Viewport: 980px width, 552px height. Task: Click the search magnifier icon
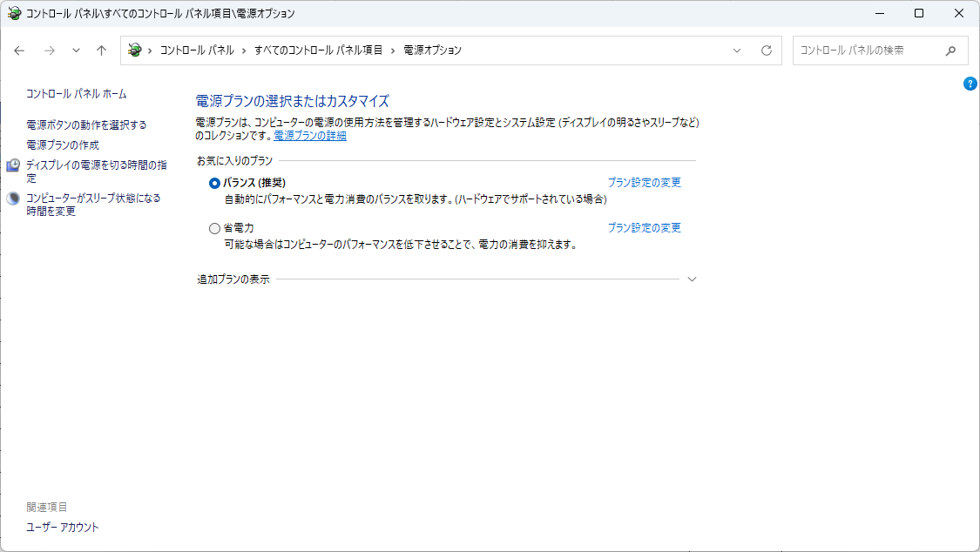(x=951, y=50)
